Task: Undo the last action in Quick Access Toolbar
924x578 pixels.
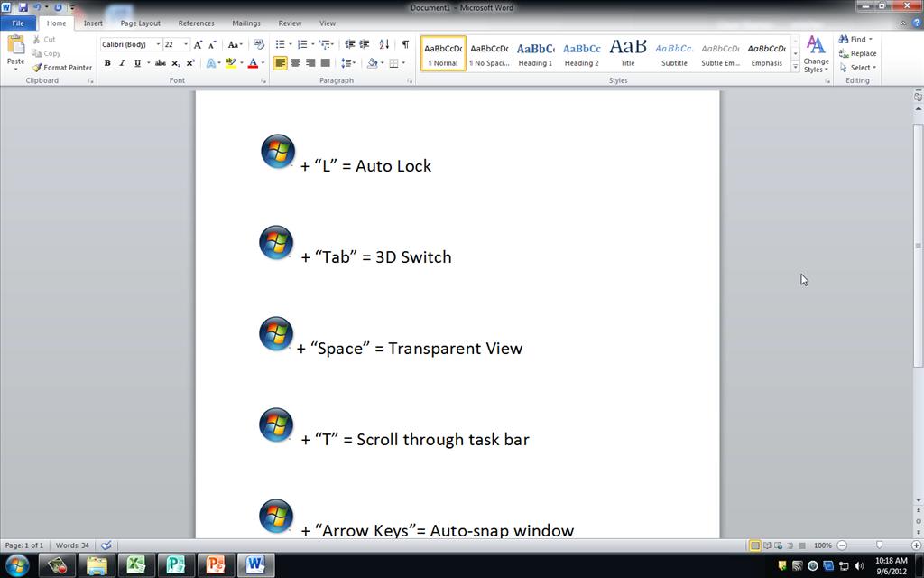Action: (38, 7)
